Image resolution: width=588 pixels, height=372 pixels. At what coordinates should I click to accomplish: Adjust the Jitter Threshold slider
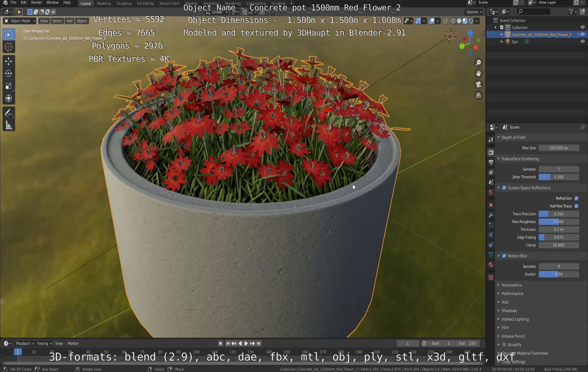click(559, 177)
